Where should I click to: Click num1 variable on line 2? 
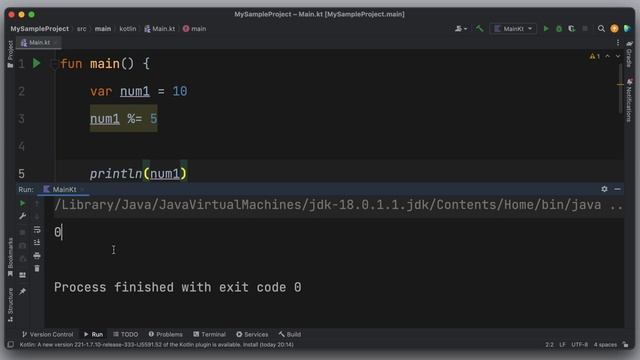135,91
